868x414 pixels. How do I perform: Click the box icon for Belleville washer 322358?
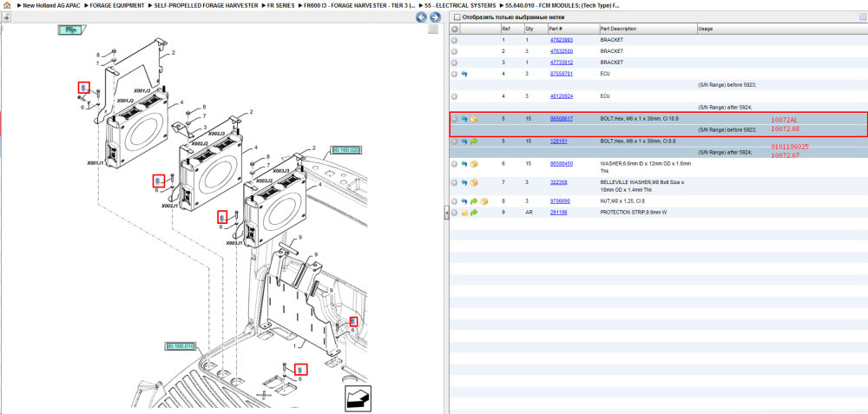pos(474,182)
